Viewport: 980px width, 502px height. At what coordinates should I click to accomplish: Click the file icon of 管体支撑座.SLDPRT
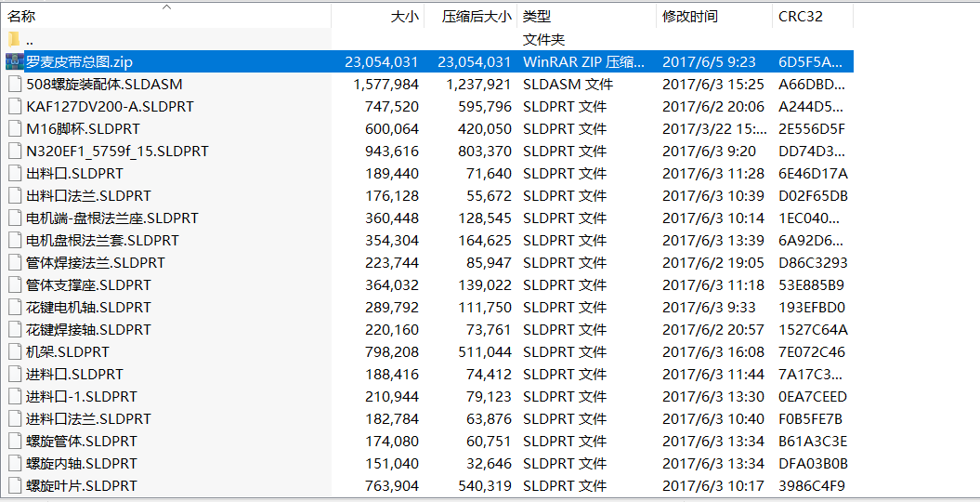pyautogui.click(x=15, y=285)
